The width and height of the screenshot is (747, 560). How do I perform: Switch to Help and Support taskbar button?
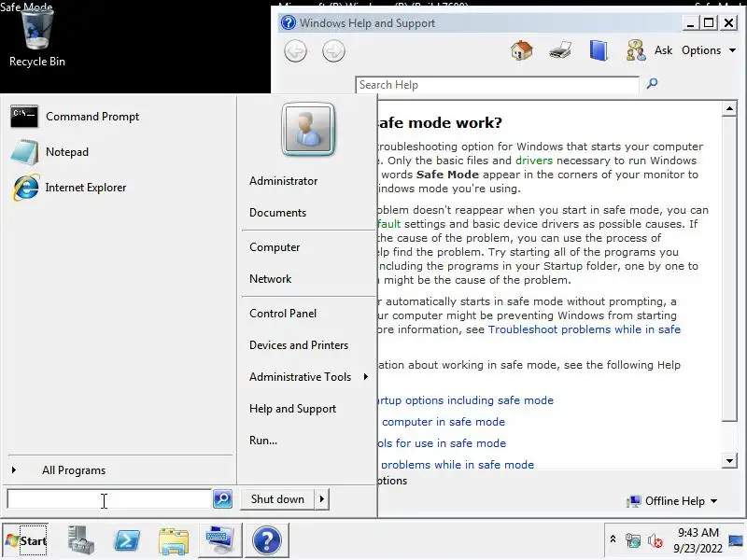(x=267, y=540)
